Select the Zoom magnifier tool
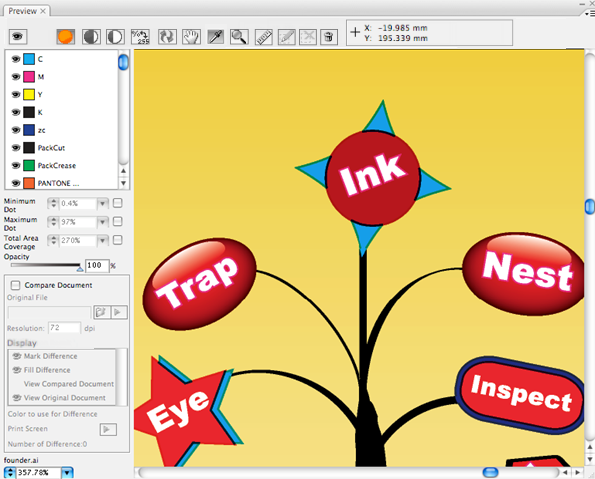Image resolution: width=595 pixels, height=479 pixels. coord(239,37)
